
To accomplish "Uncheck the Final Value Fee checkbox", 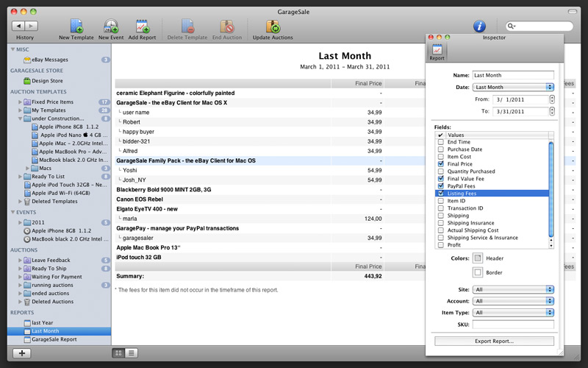I will pyautogui.click(x=440, y=179).
